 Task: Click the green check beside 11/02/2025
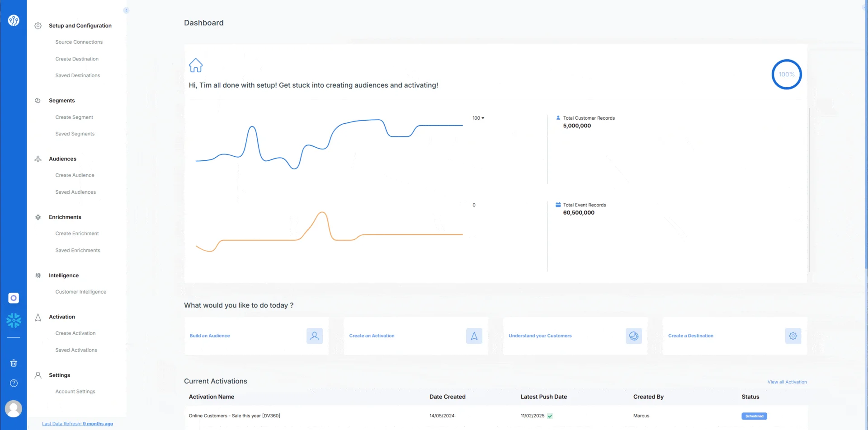pos(550,416)
